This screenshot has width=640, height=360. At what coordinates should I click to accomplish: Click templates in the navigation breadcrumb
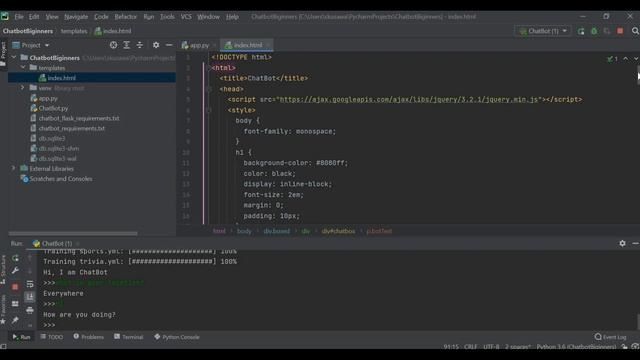point(74,31)
